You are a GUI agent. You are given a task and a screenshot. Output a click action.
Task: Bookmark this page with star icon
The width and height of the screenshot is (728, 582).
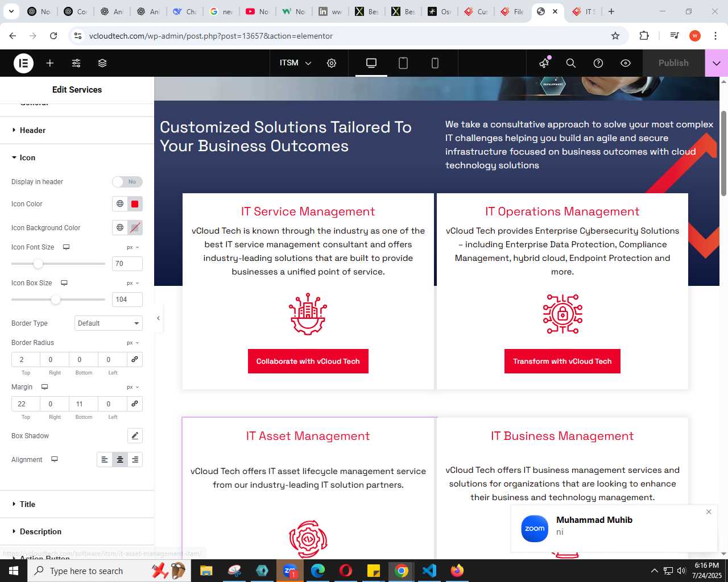(615, 36)
